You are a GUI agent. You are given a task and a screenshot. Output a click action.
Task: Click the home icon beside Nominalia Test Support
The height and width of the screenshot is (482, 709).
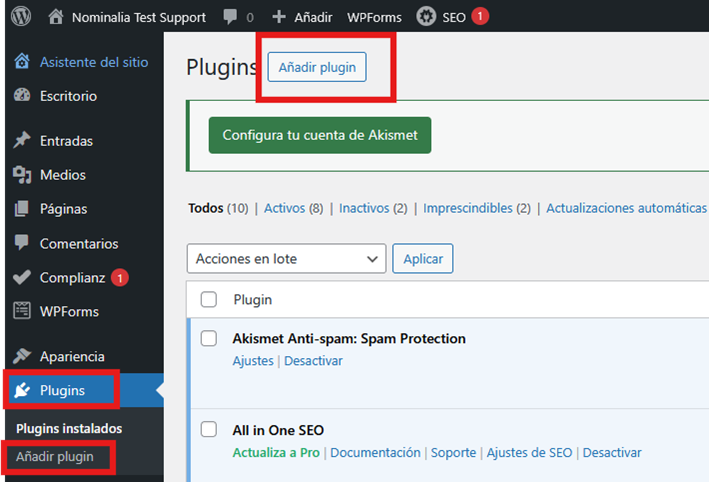click(56, 17)
